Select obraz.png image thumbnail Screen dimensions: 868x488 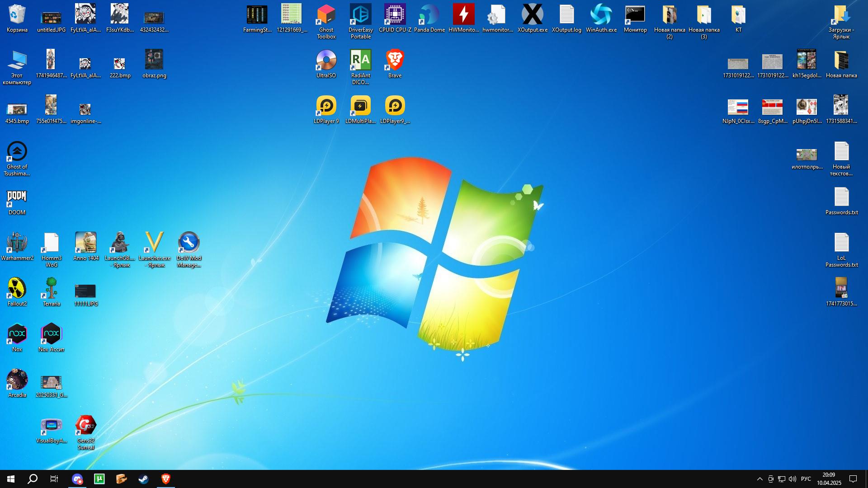[x=154, y=64]
